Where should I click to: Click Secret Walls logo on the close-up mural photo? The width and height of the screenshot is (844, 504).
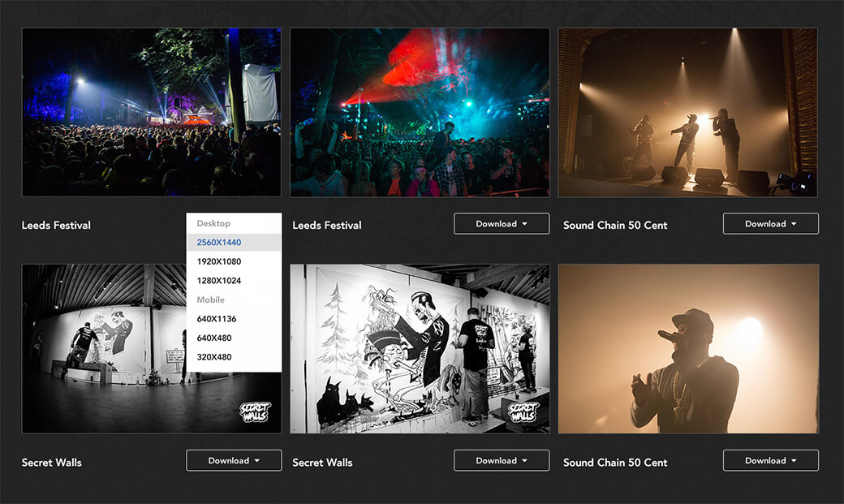523,411
